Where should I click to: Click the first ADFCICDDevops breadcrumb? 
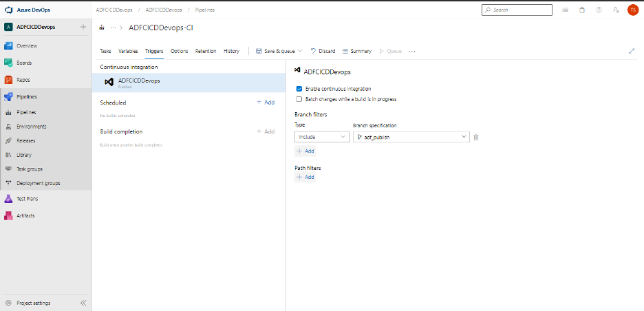point(114,10)
